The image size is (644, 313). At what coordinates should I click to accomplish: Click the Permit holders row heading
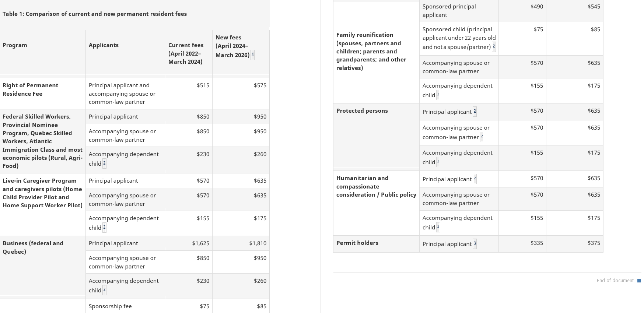[x=357, y=243]
